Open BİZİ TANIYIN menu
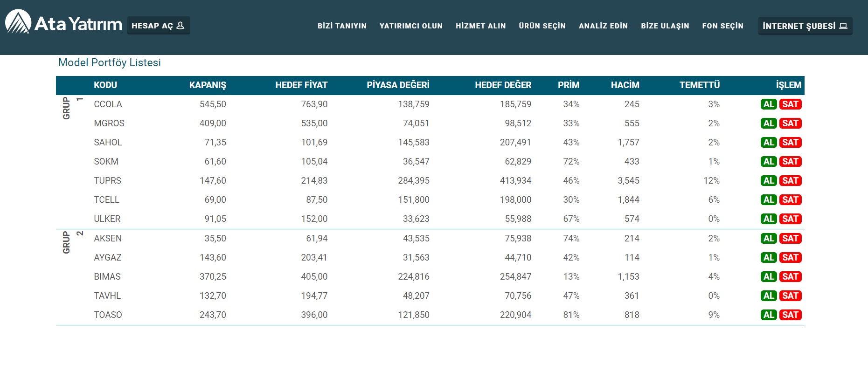The width and height of the screenshot is (868, 371). [342, 26]
